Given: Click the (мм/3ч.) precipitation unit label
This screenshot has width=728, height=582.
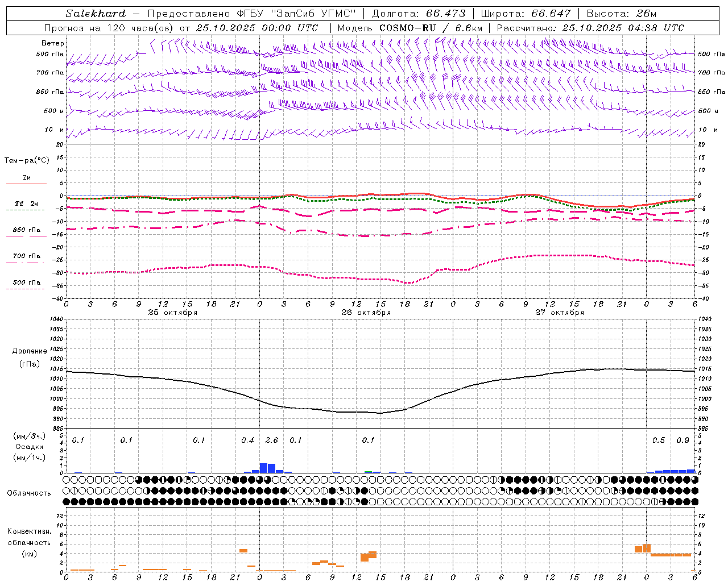Looking at the screenshot, I should coord(30,436).
